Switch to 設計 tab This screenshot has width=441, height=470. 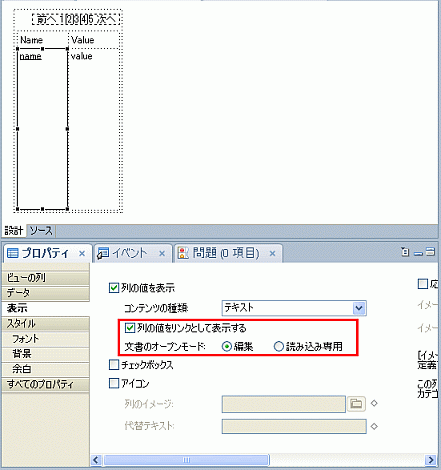14,231
